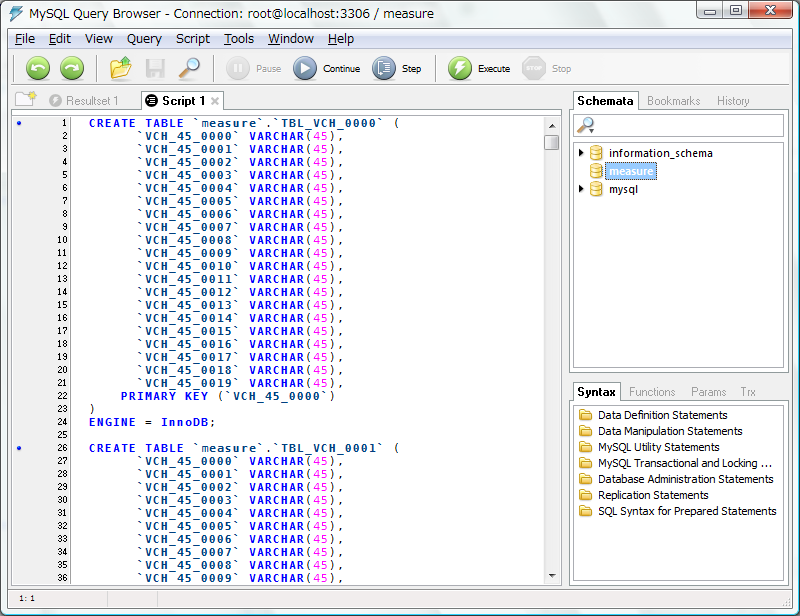
Task: Click folder icon beside Data Definition Statements
Action: 586,415
